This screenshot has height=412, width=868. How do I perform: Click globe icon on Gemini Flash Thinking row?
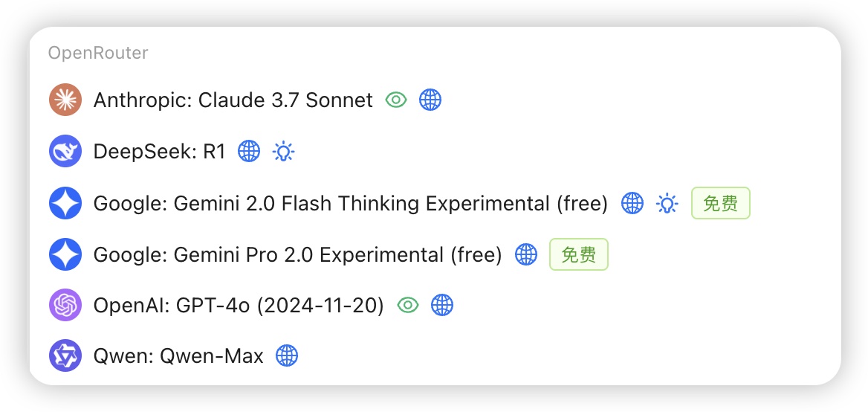click(x=632, y=203)
